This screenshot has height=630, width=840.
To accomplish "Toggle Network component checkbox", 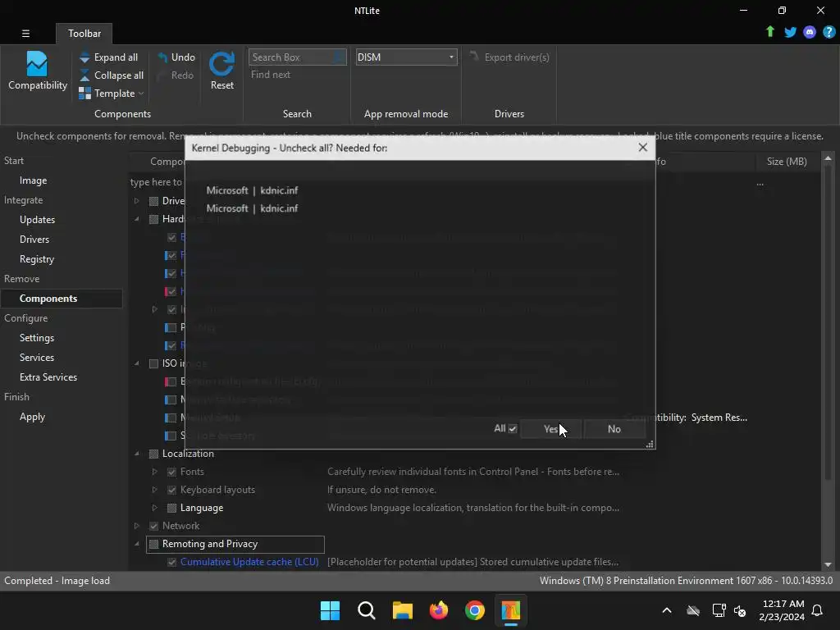I will (x=153, y=526).
